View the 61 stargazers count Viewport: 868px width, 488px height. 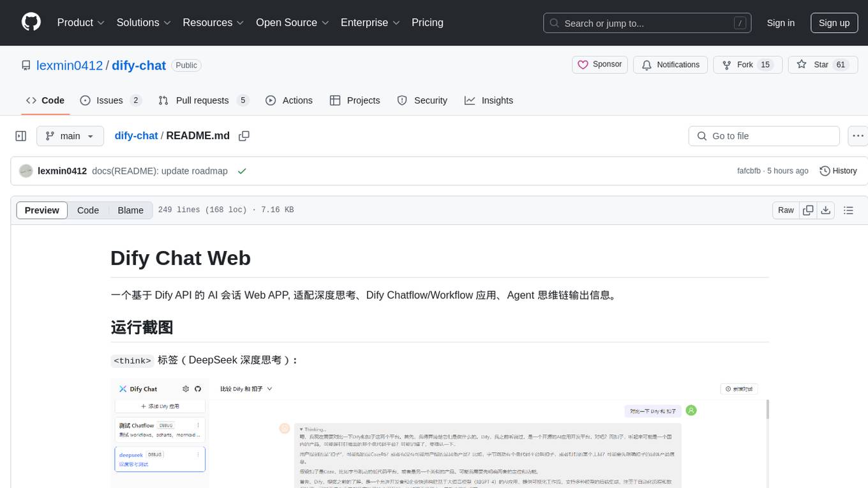[x=841, y=65]
